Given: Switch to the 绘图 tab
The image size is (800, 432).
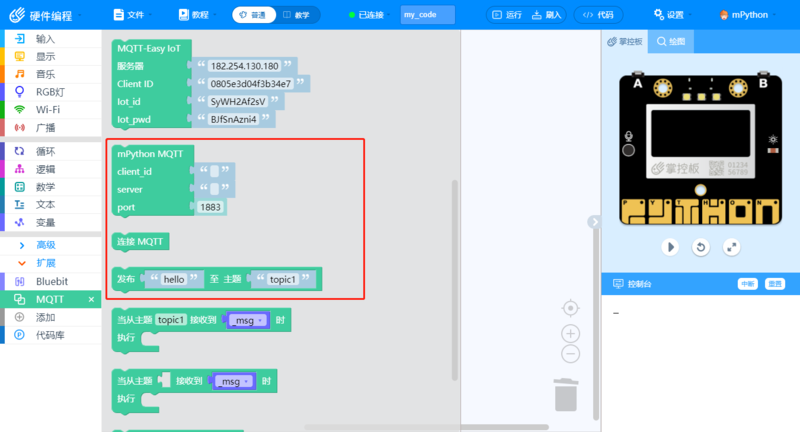Looking at the screenshot, I should tap(671, 42).
